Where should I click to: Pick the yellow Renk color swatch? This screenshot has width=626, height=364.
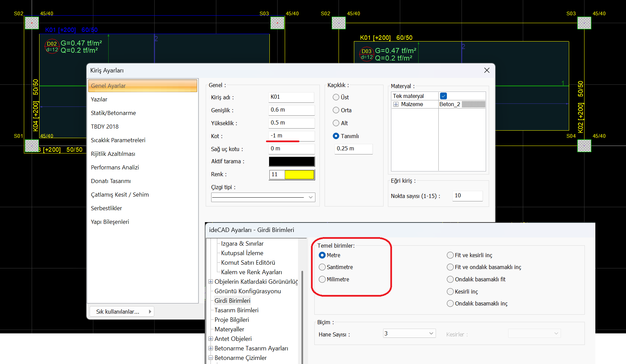[299, 175]
